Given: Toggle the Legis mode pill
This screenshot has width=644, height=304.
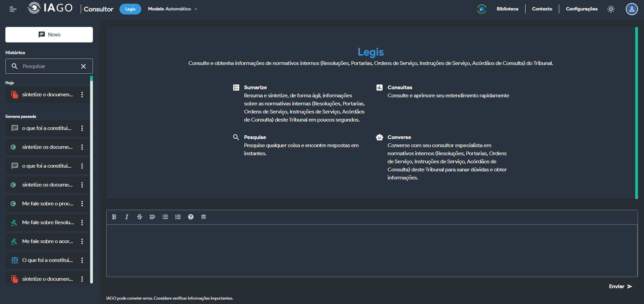Looking at the screenshot, I should [x=130, y=9].
